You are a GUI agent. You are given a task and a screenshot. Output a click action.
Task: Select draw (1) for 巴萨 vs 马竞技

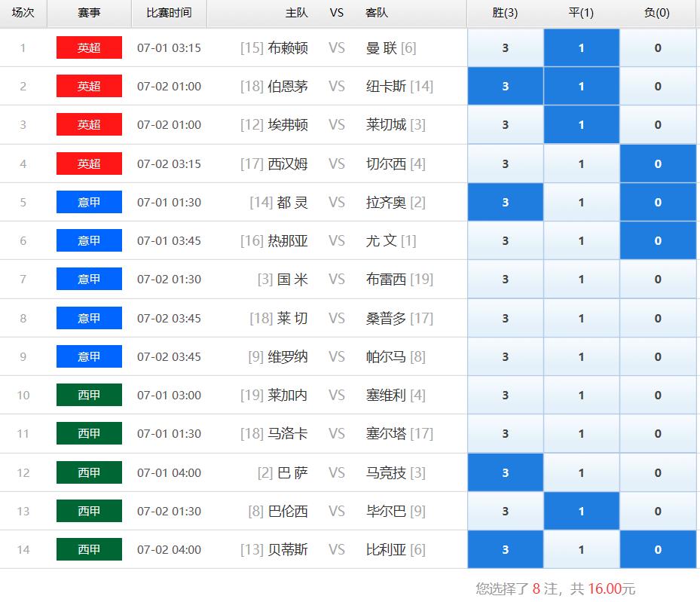pyautogui.click(x=581, y=472)
